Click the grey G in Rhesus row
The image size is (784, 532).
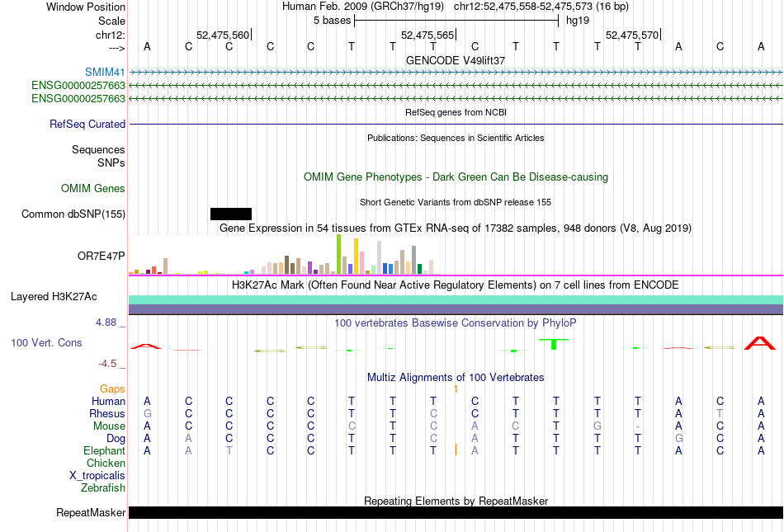(147, 413)
